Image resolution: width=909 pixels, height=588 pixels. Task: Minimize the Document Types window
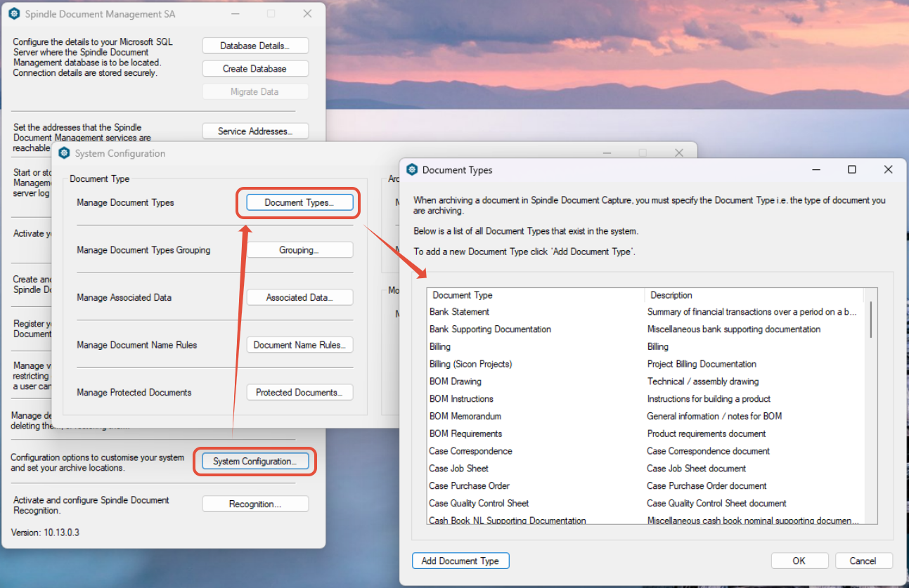(x=816, y=169)
